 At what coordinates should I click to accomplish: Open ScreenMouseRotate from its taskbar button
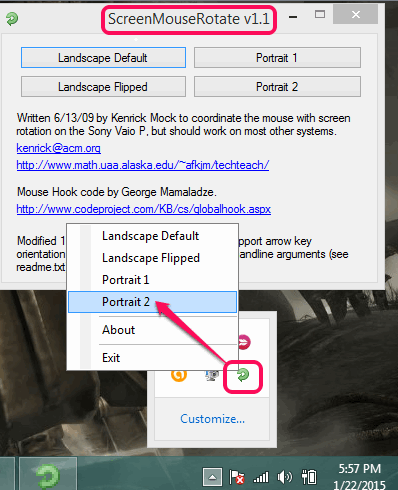(48, 474)
